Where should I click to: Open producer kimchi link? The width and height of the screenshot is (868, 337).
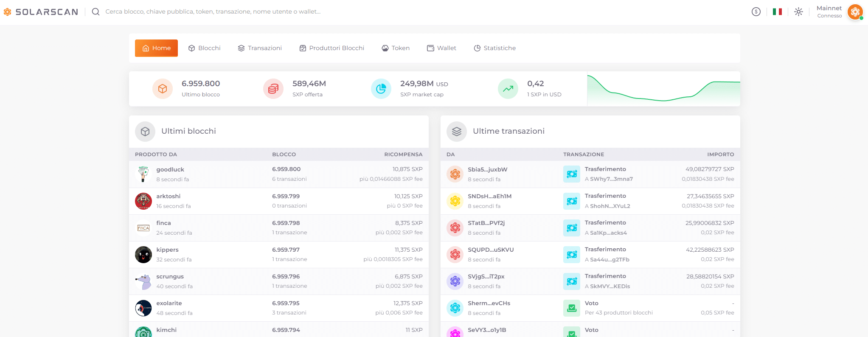(166, 330)
